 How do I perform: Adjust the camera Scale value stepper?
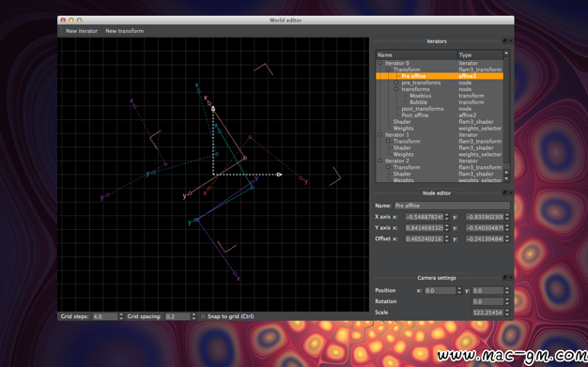507,313
